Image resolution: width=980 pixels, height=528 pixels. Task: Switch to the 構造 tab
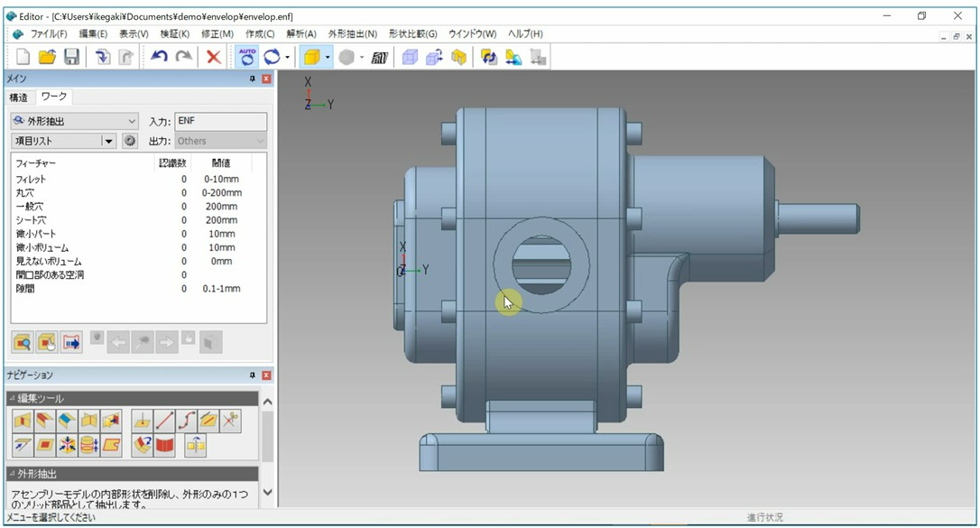[19, 97]
